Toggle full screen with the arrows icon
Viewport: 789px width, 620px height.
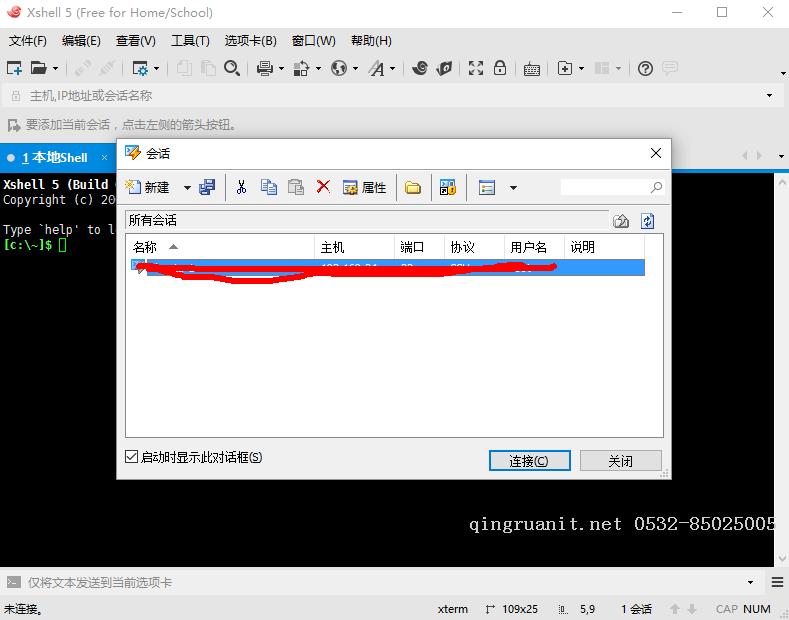pos(476,68)
